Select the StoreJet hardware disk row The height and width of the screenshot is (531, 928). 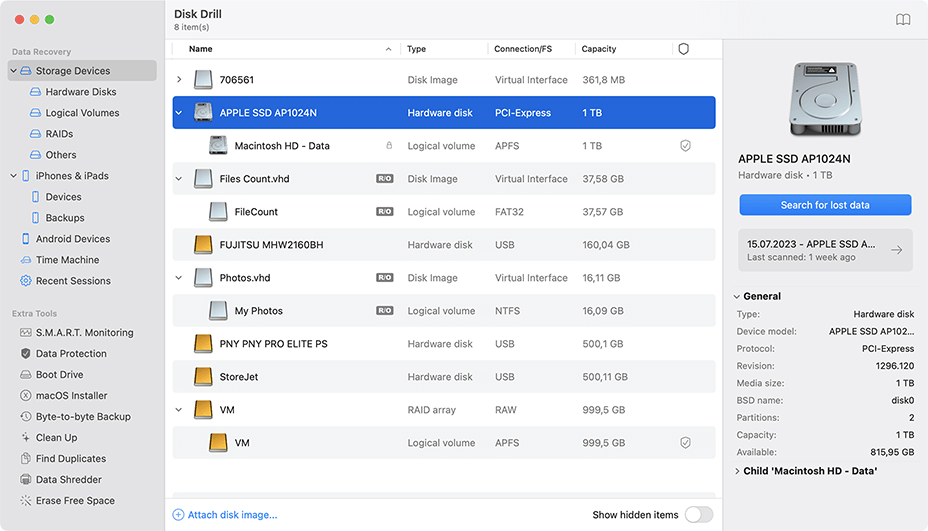444,376
